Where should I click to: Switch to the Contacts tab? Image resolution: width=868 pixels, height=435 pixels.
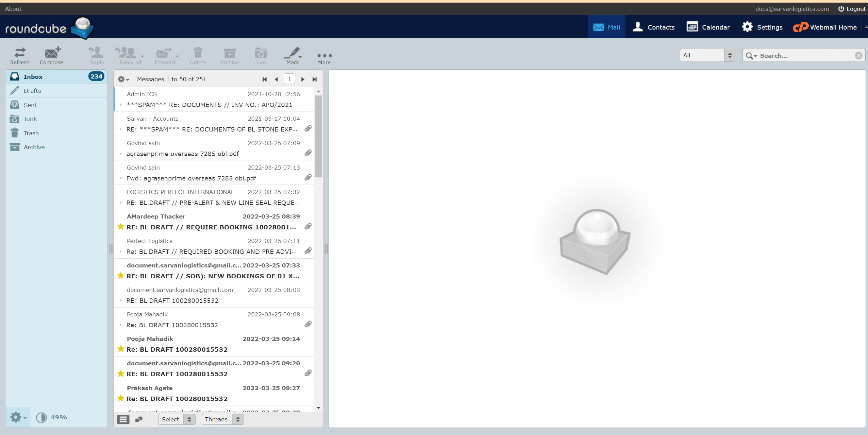click(653, 27)
